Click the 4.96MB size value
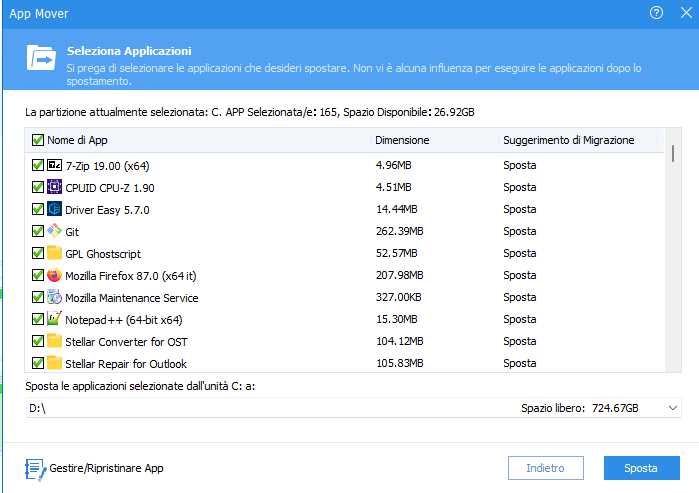 (x=393, y=165)
